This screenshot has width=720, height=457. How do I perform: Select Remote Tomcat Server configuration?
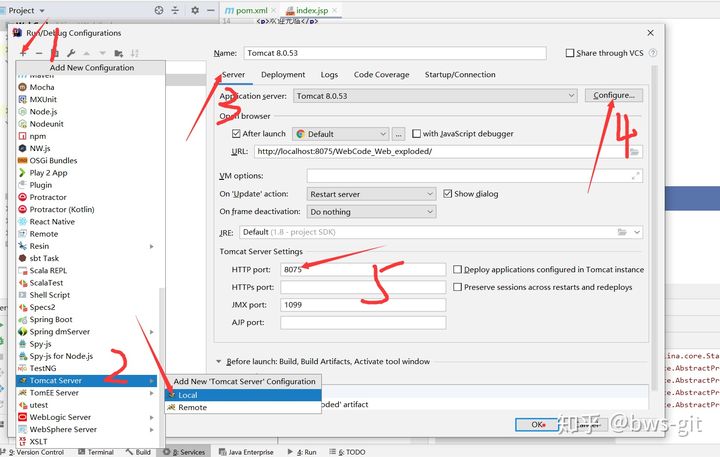pos(243,407)
